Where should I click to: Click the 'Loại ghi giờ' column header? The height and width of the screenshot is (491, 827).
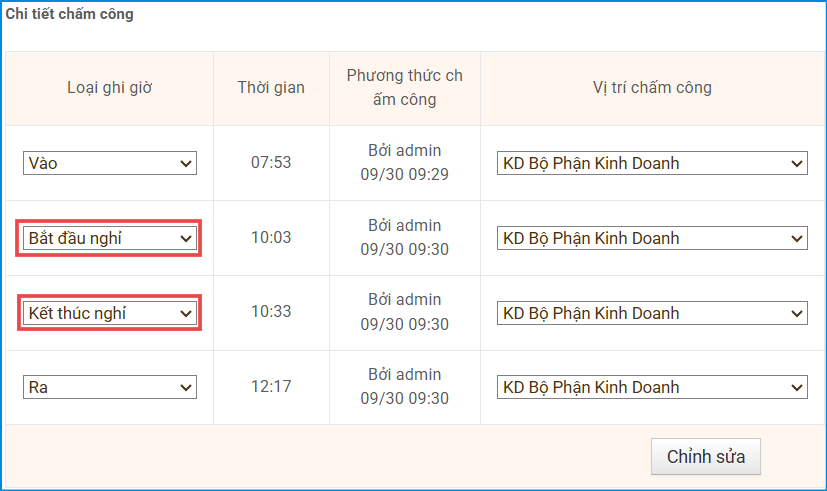110,88
